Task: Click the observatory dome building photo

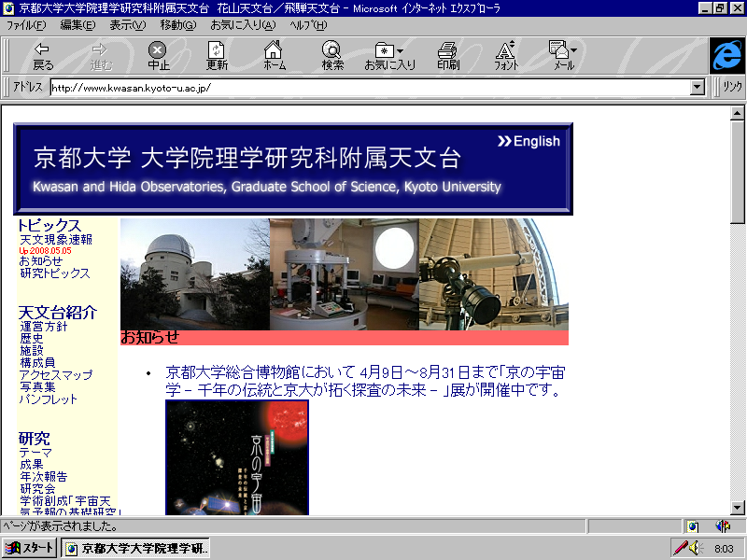Action: coord(195,274)
